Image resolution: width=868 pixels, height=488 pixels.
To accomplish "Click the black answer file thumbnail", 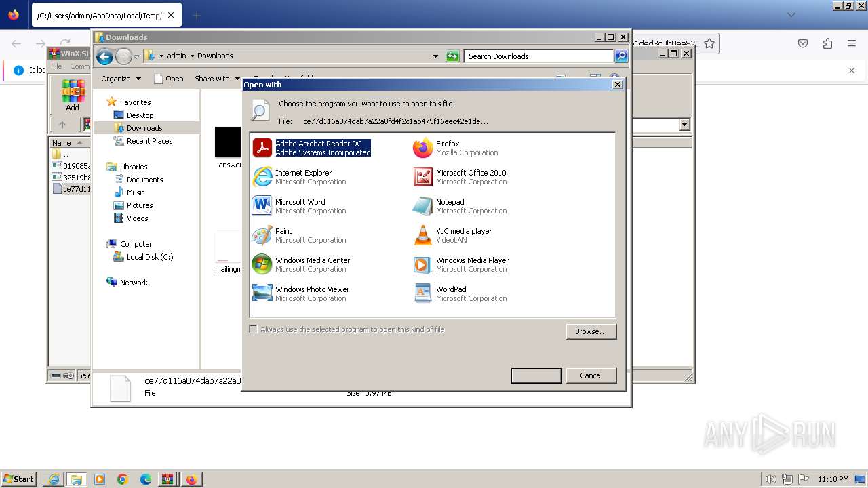I will coord(228,142).
